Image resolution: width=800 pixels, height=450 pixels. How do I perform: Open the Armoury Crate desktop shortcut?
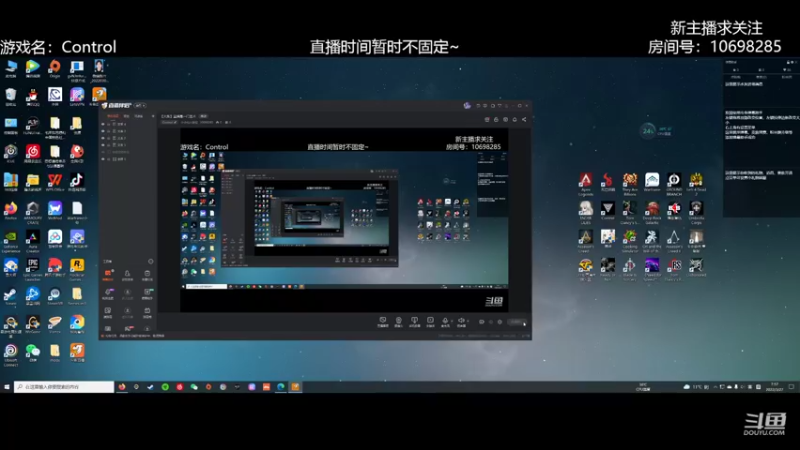tap(33, 212)
